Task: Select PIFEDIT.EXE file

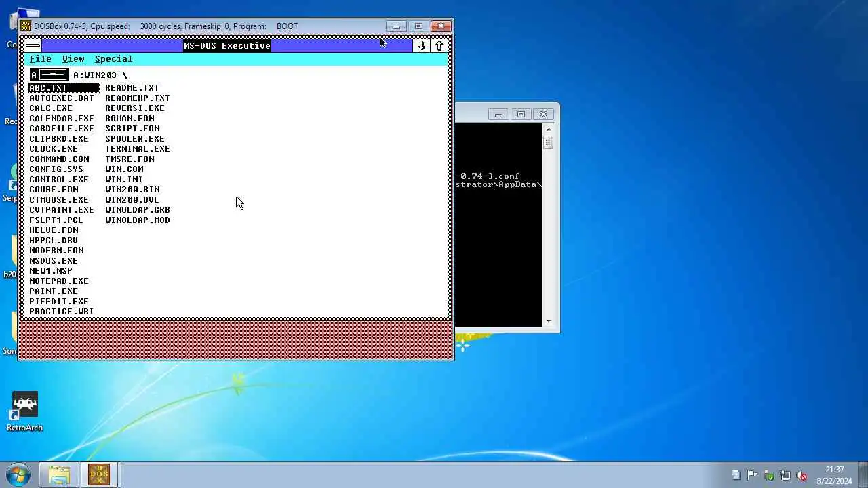Action: (59, 302)
